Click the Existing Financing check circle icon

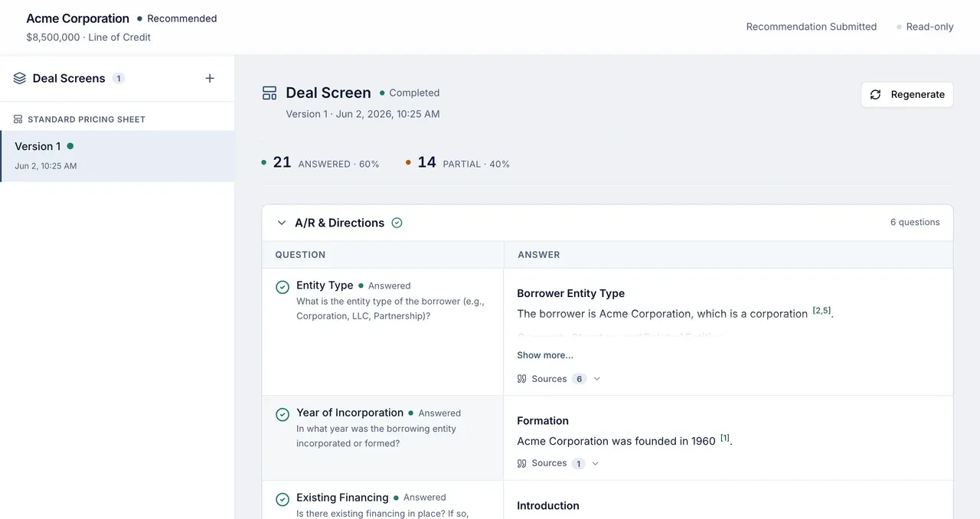(x=283, y=499)
